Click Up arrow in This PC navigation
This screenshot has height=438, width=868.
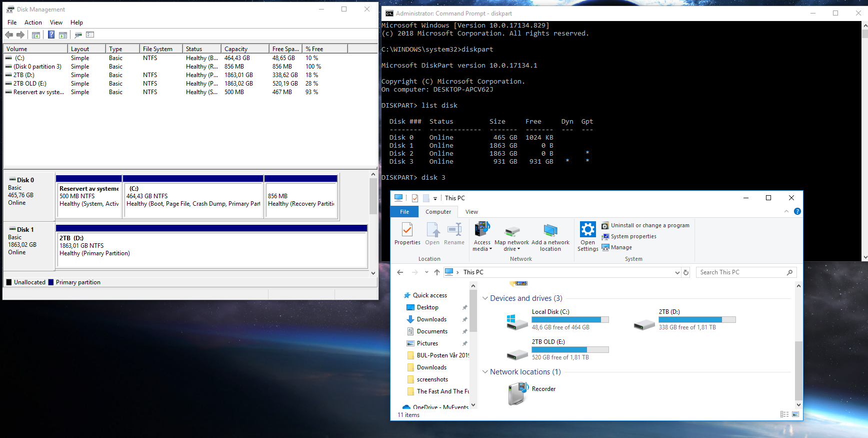pyautogui.click(x=437, y=272)
